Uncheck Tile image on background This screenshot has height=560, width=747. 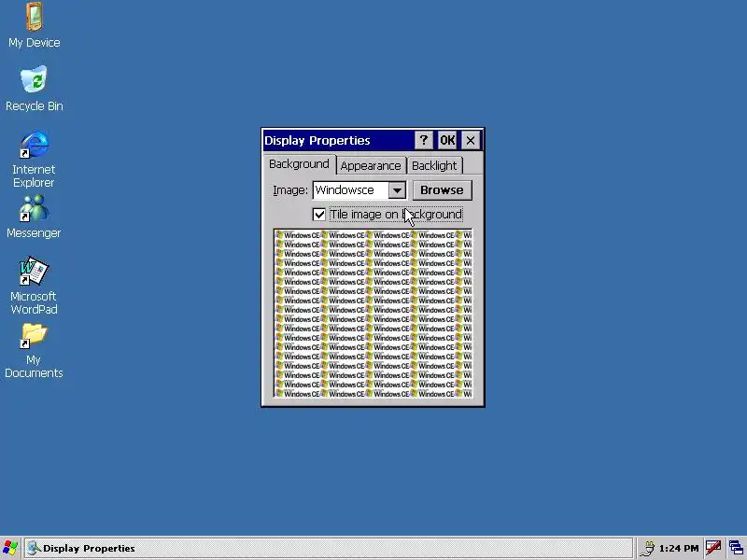319,215
